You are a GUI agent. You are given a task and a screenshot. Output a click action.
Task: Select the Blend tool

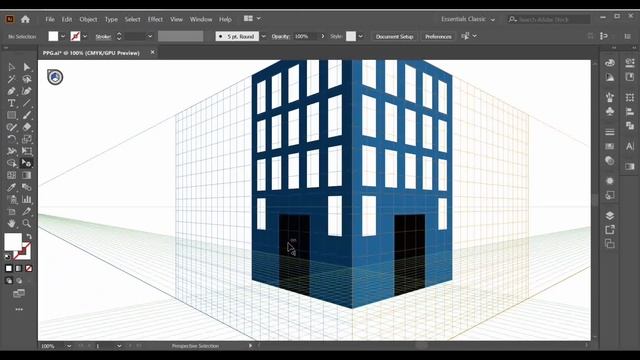click(27, 187)
